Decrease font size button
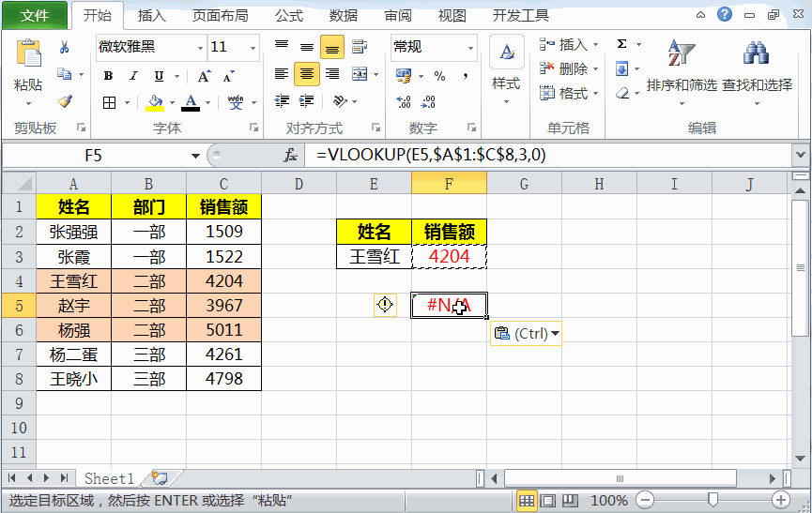The height and width of the screenshot is (513, 812). pos(228,76)
